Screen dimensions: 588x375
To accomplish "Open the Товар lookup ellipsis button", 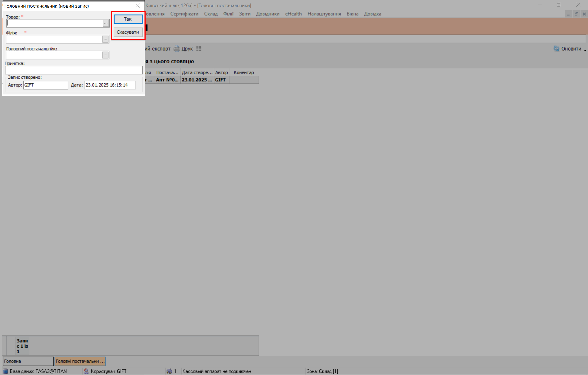I will coord(106,23).
